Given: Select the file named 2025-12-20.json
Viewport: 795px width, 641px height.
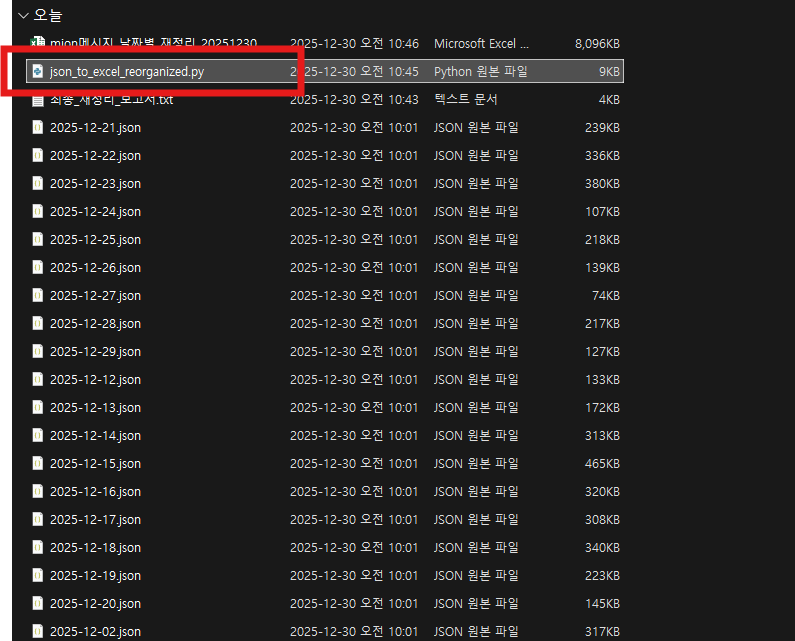Looking at the screenshot, I should [x=95, y=604].
